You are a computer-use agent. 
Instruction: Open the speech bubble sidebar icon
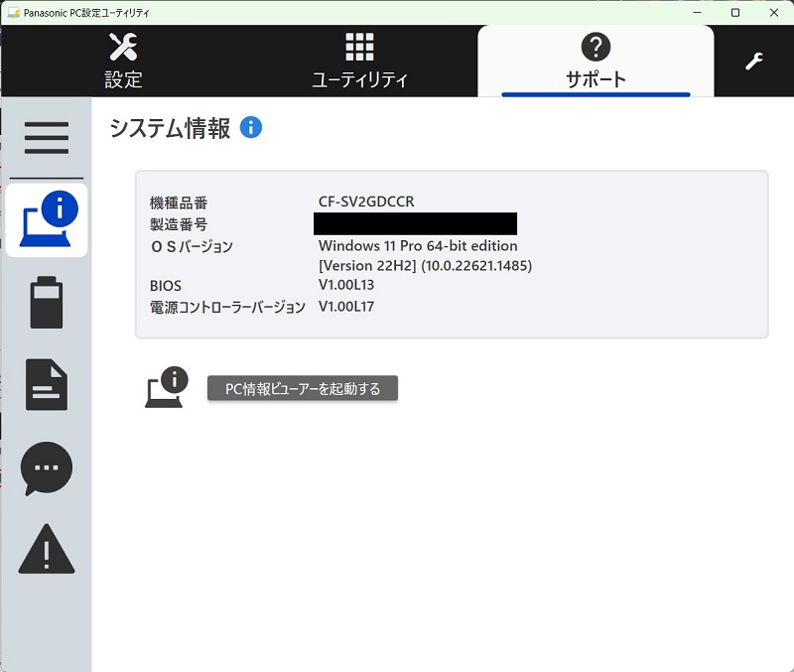[x=47, y=469]
